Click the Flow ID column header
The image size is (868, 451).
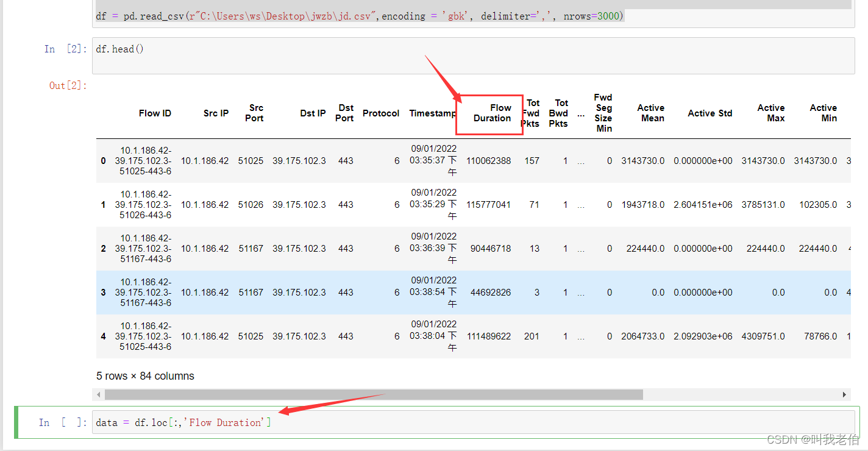[155, 113]
